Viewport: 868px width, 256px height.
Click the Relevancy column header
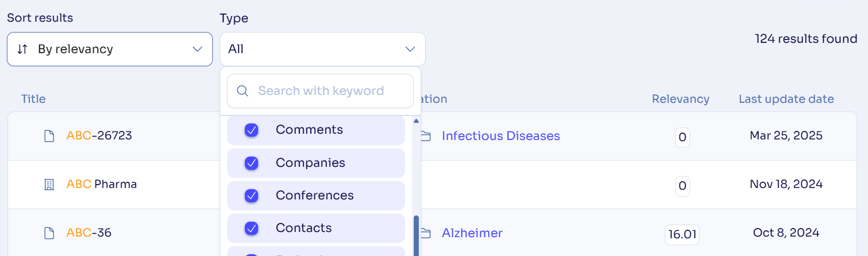[680, 99]
